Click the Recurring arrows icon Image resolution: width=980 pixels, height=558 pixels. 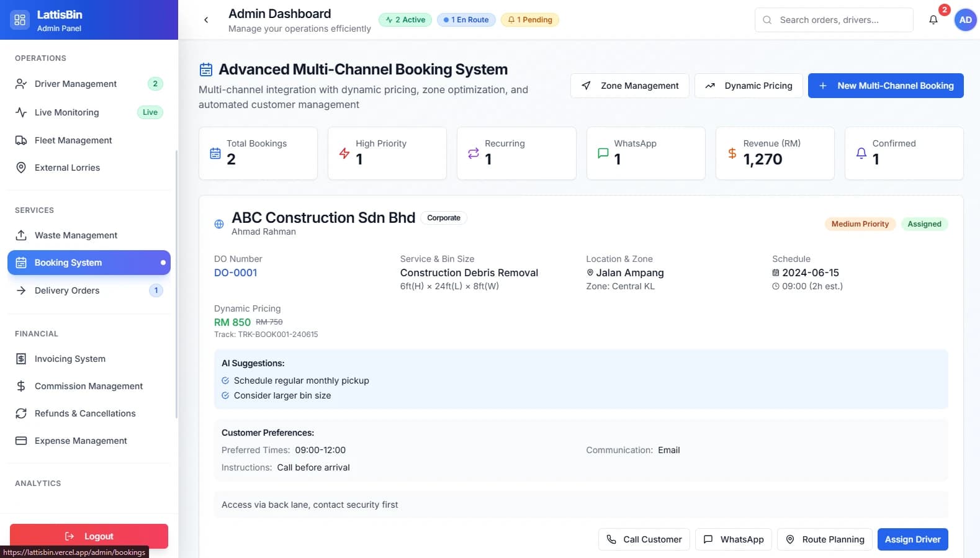(474, 153)
